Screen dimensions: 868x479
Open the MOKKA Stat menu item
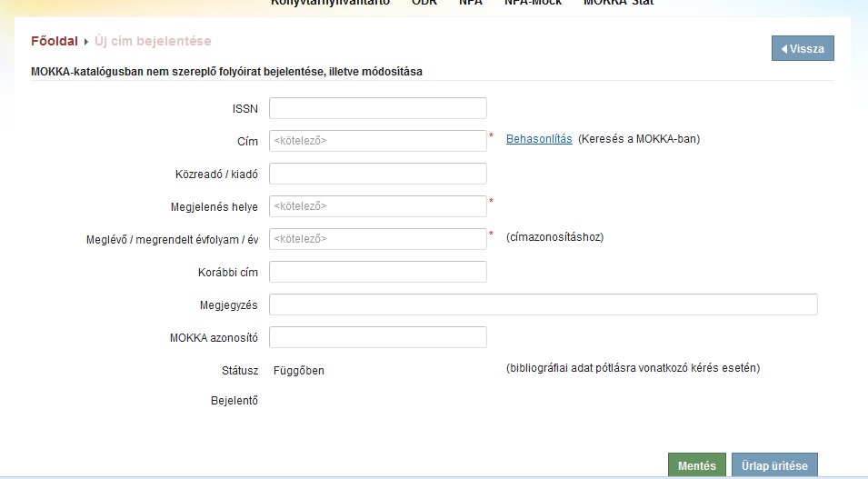618,3
